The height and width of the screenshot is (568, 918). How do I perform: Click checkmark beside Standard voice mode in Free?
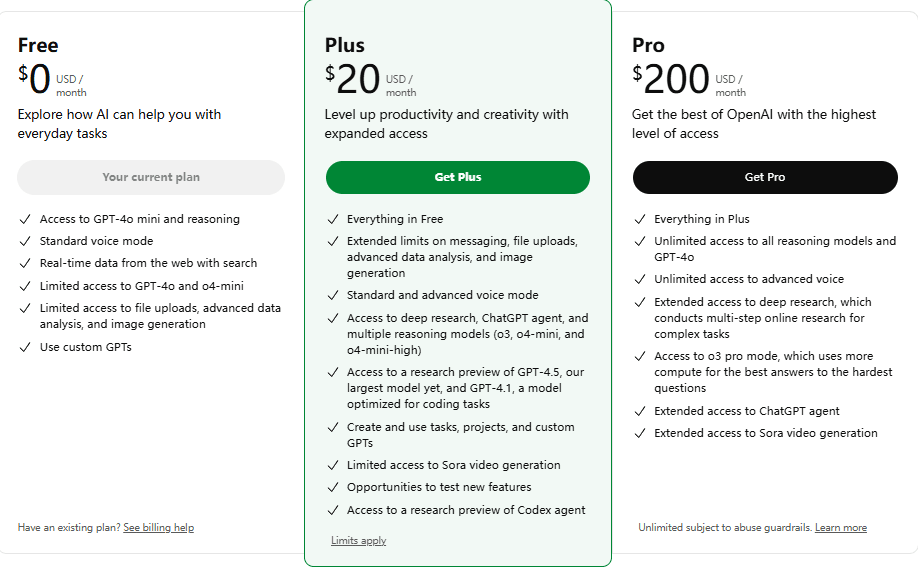24,241
